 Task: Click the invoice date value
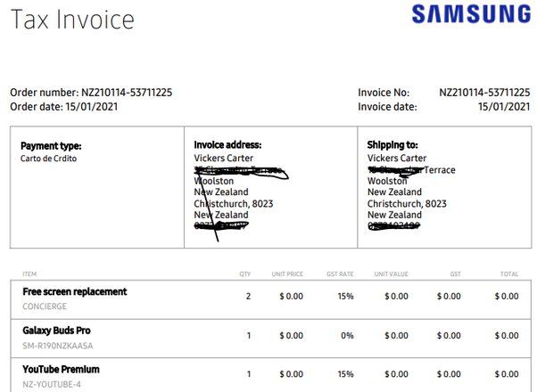click(x=504, y=107)
